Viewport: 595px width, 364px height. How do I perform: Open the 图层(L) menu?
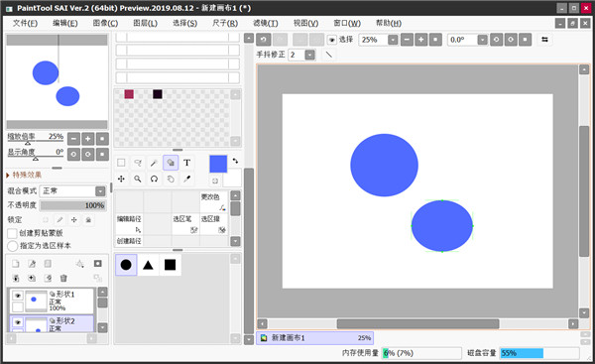pos(145,23)
